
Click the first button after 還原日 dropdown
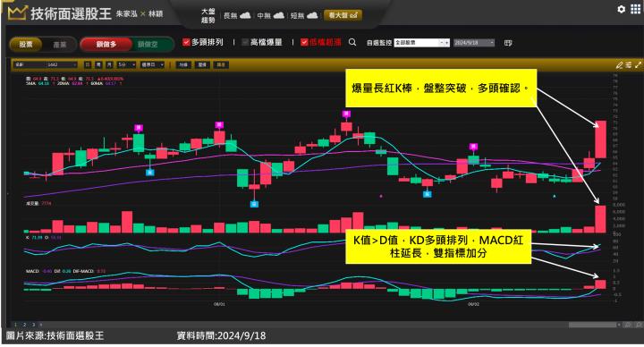(183, 65)
